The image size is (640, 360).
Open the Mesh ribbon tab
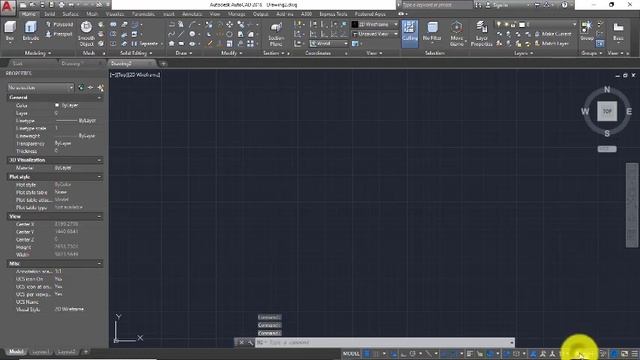tap(92, 14)
